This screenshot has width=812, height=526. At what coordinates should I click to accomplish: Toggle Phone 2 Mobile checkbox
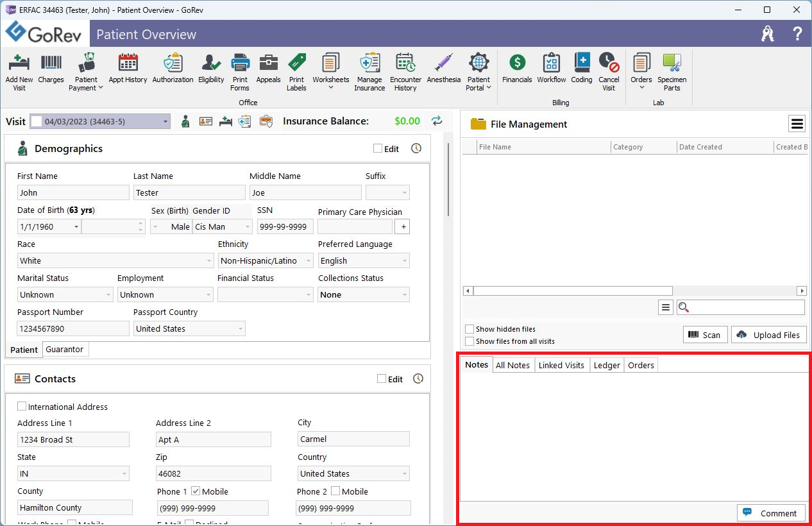pos(335,491)
